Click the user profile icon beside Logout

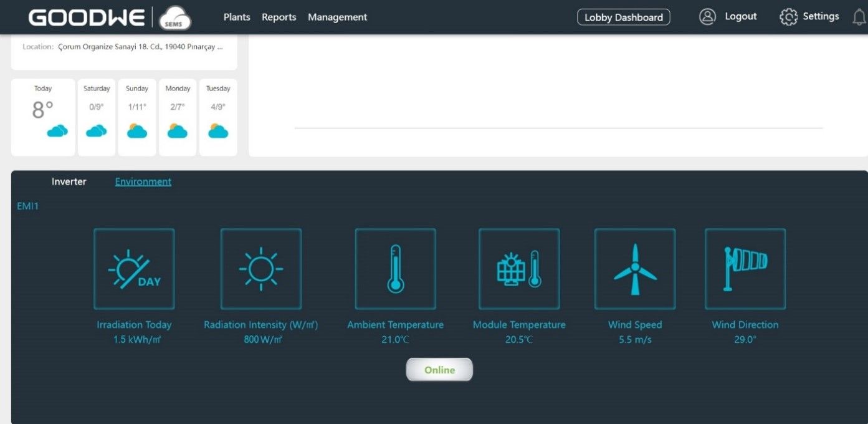pos(707,17)
